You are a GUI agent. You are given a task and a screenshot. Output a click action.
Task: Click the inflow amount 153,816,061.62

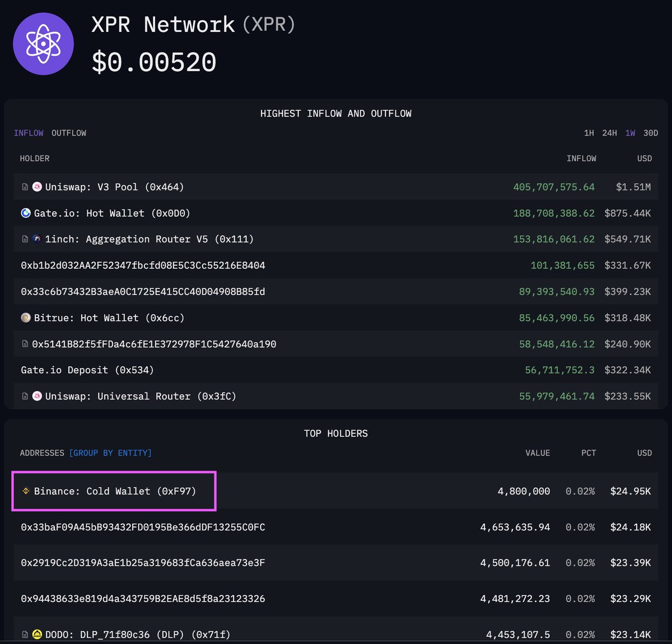(x=554, y=239)
